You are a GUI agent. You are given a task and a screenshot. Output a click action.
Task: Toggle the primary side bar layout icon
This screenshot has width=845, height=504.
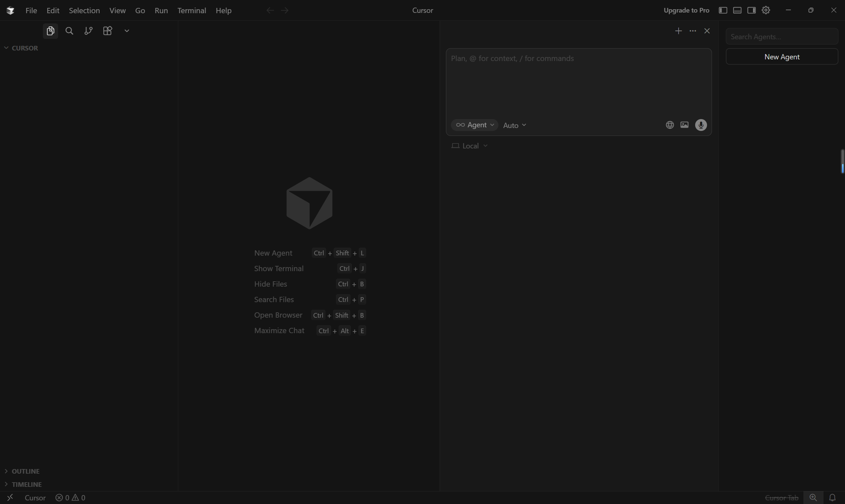pos(723,10)
